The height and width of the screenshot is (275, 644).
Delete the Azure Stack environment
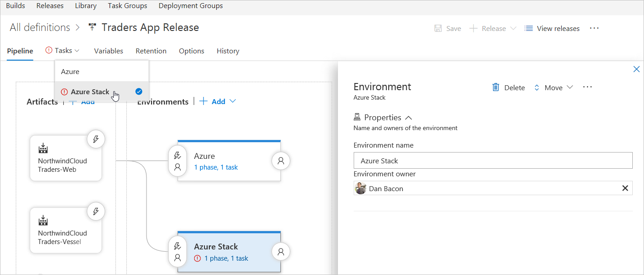point(508,87)
